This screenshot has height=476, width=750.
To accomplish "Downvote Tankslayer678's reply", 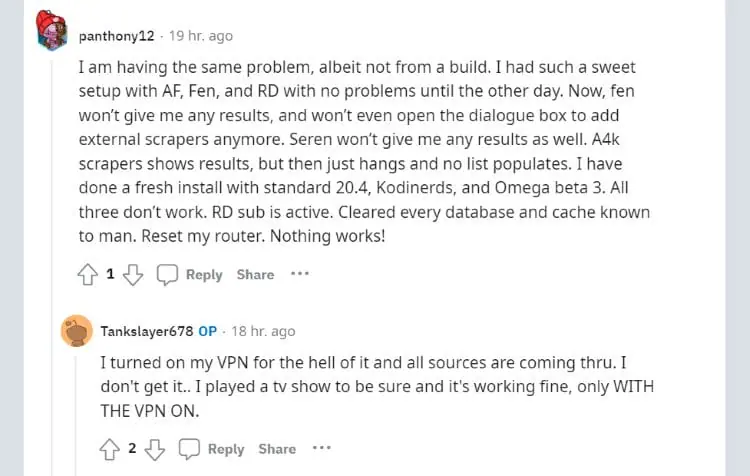I will coord(154,449).
